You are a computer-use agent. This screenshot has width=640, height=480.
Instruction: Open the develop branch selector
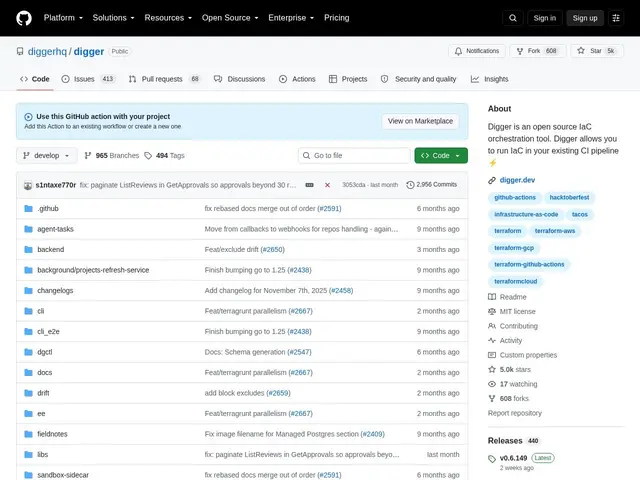tap(47, 156)
